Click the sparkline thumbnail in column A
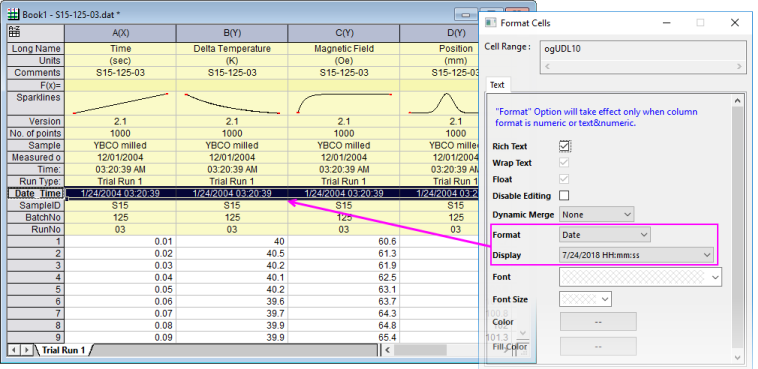The width and height of the screenshot is (758, 369). [x=120, y=103]
